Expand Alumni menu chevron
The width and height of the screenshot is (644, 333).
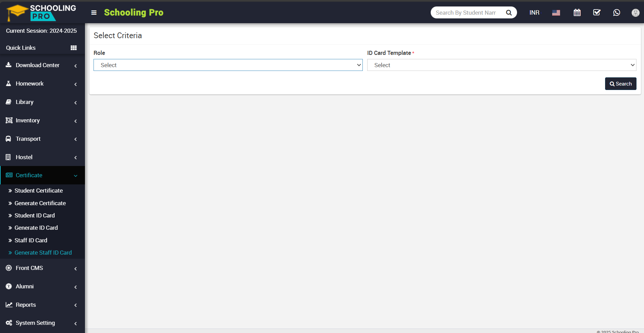click(x=75, y=287)
